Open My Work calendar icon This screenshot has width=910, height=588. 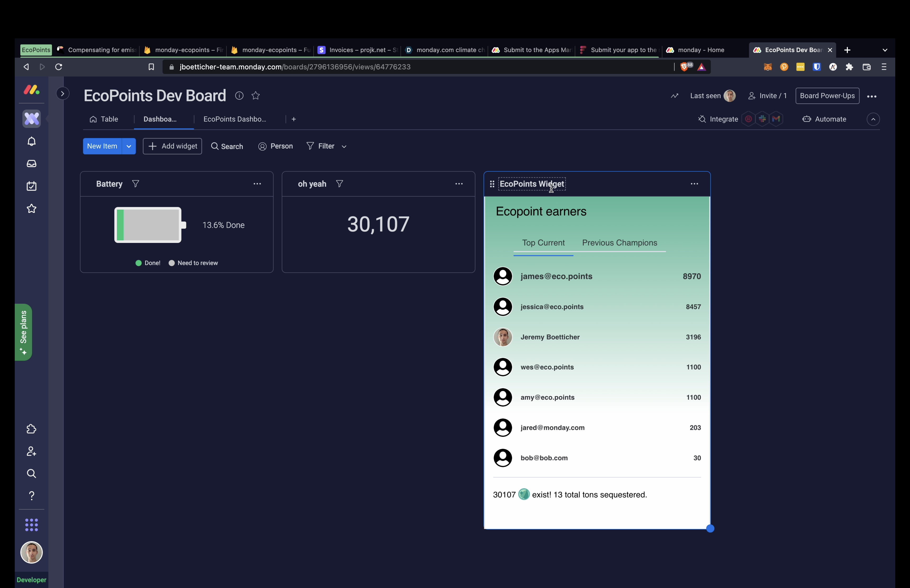pos(31,186)
